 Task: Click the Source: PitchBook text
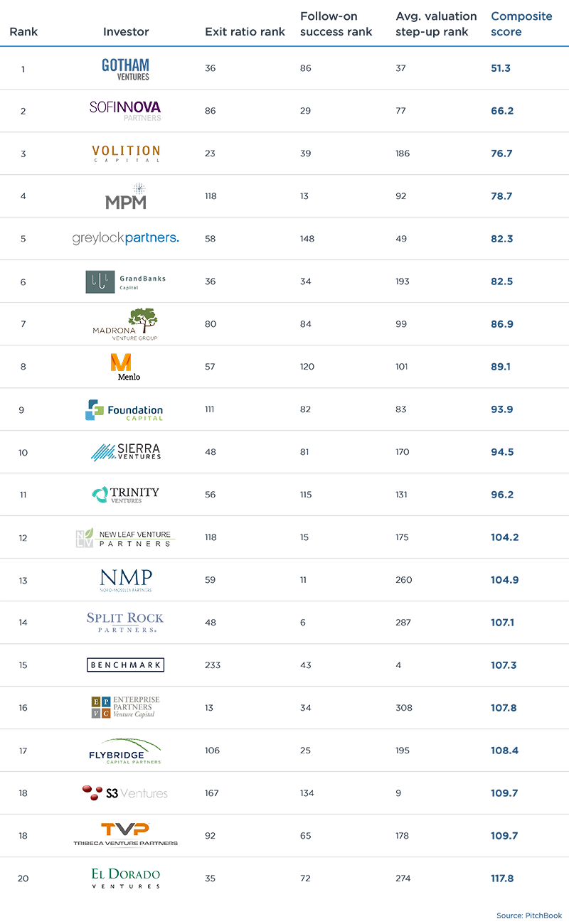[529, 915]
